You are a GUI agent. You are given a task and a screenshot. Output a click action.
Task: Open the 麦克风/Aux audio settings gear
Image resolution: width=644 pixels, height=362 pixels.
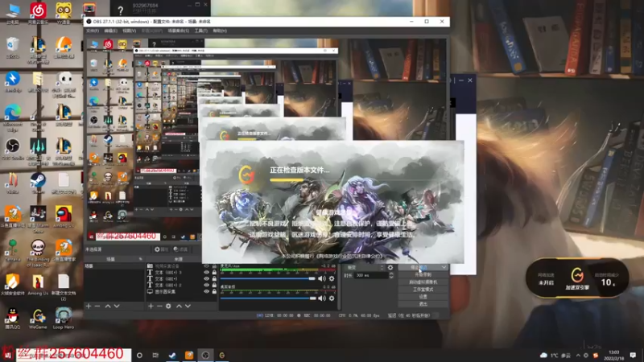[332, 278]
